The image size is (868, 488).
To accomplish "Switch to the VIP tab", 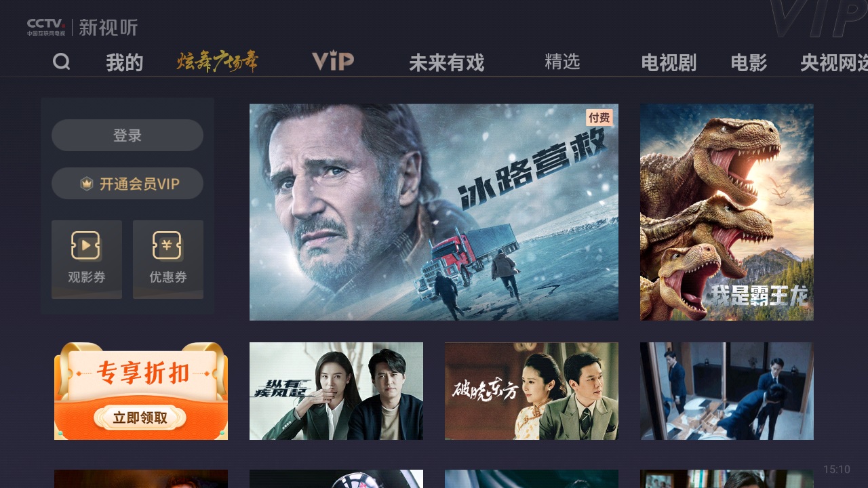I will coord(333,62).
